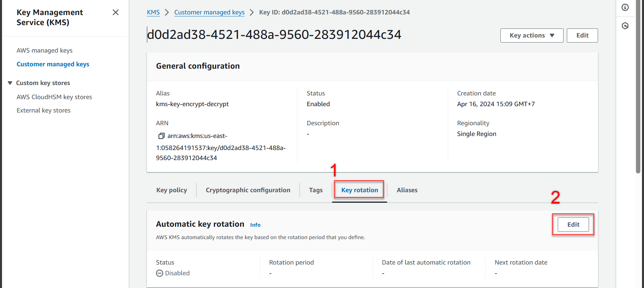Switch to the Key policy tab

(x=172, y=190)
